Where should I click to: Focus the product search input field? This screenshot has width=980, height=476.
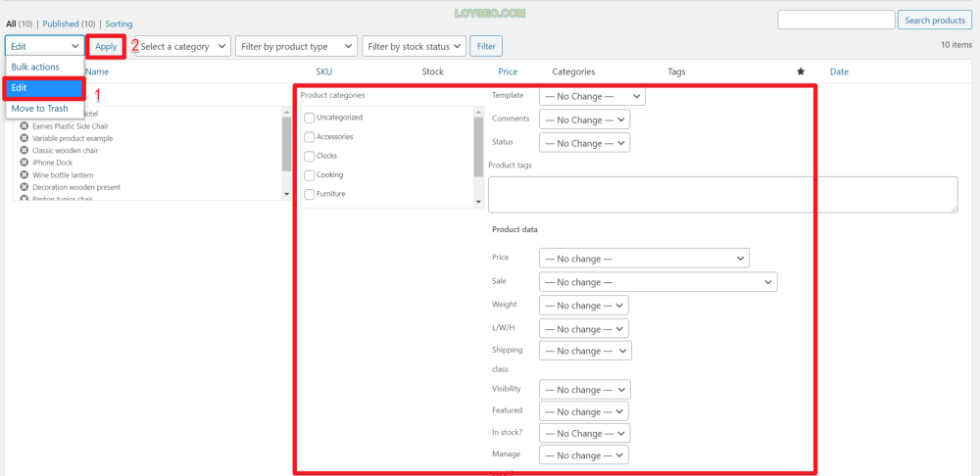[x=836, y=20]
